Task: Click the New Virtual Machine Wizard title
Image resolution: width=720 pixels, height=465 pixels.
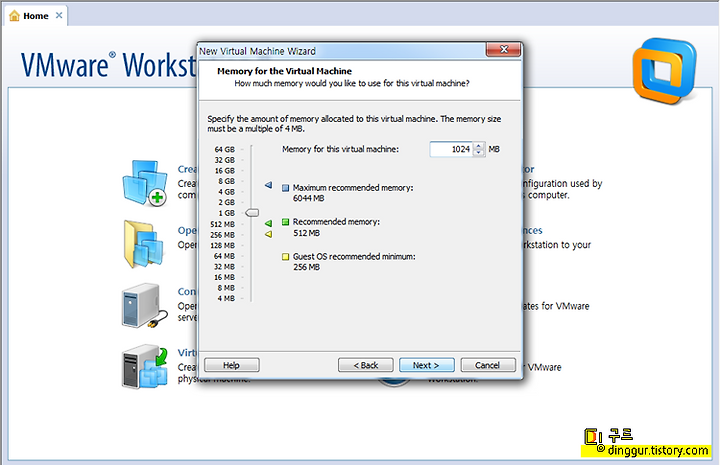Action: point(257,51)
